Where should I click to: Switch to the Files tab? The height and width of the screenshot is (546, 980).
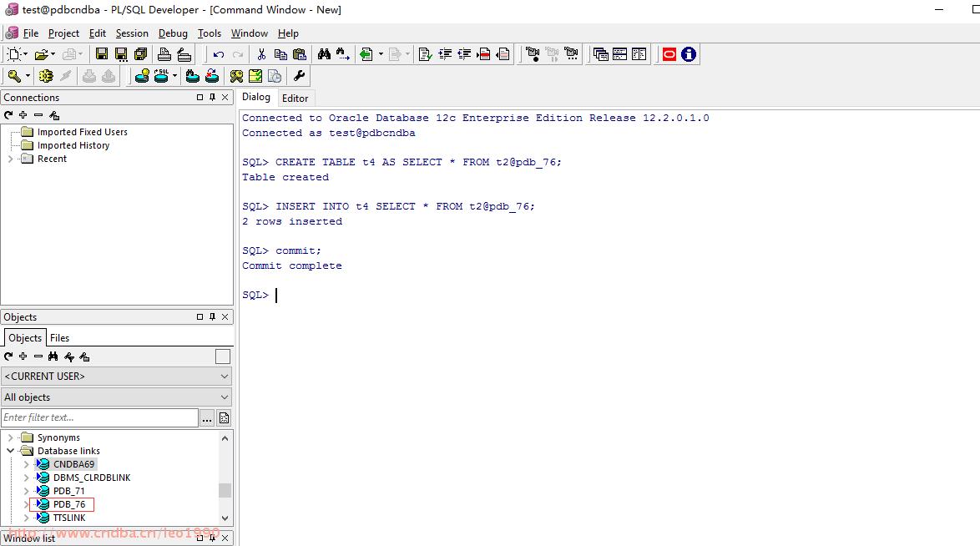tap(59, 338)
